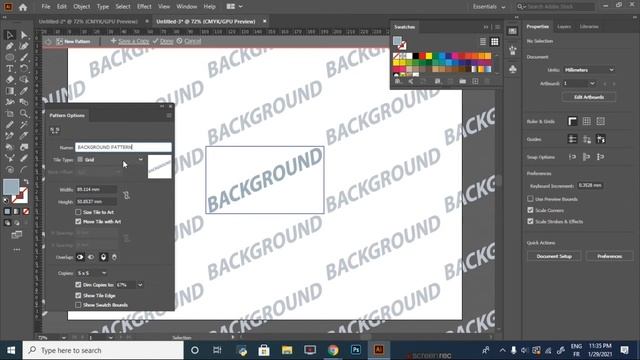This screenshot has width=640, height=360.
Task: Enable Show Swatch Bounds checkbox
Action: point(78,305)
